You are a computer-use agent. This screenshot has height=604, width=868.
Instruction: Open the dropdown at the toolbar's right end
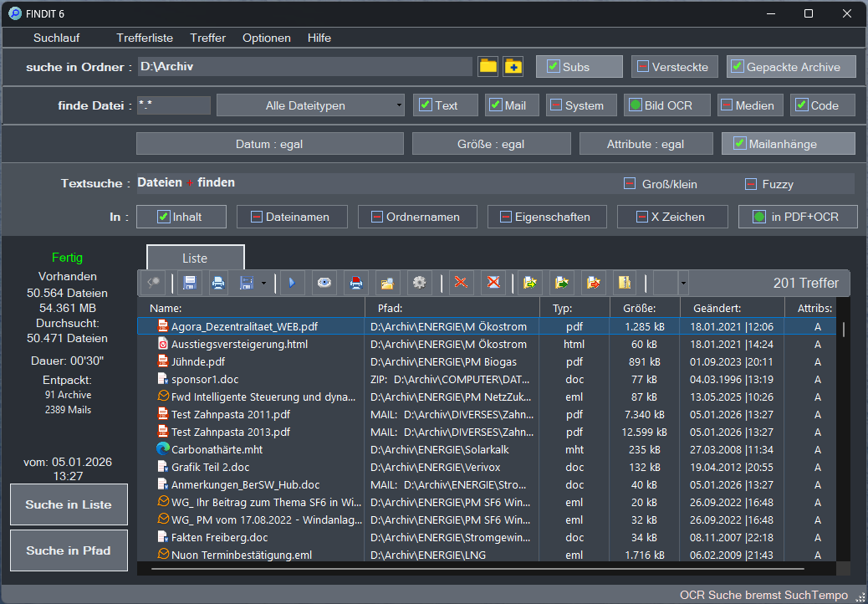tap(683, 283)
